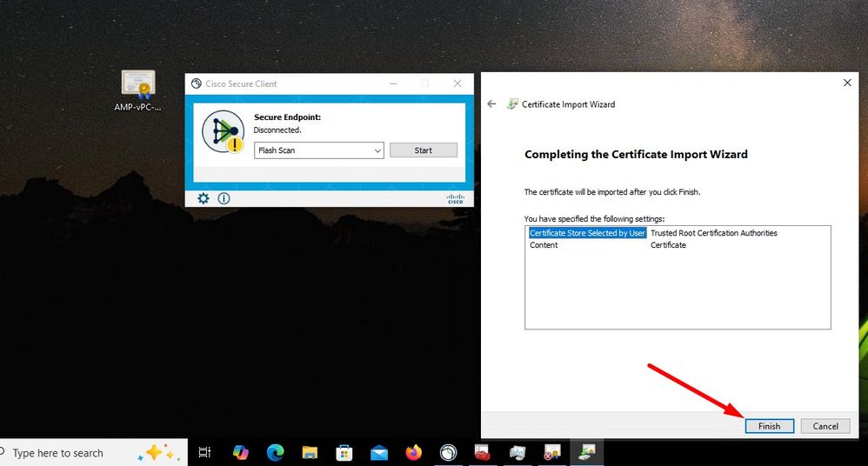The width and height of the screenshot is (868, 466).
Task: Select the 'Content' settings row
Action: pos(544,245)
